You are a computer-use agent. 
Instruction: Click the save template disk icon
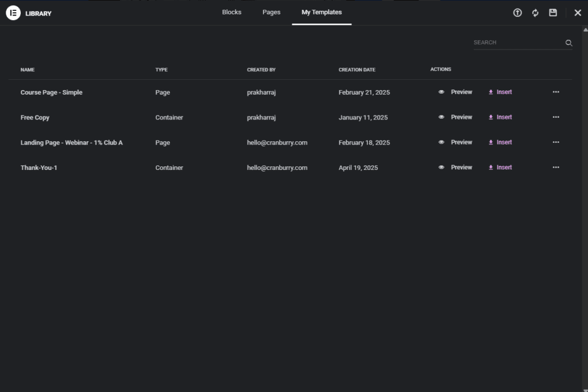553,13
